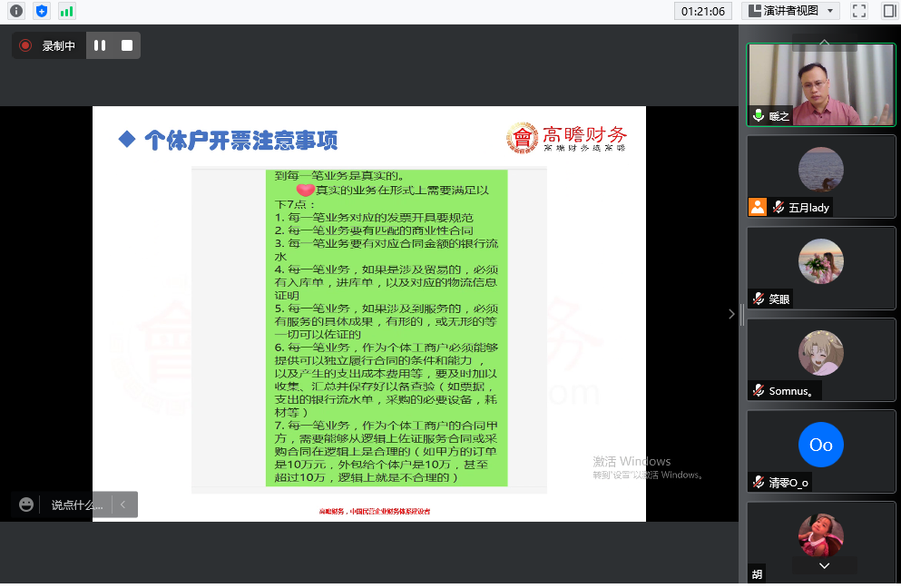This screenshot has width=901, height=588.
Task: Pause the meeting recording
Action: (100, 45)
